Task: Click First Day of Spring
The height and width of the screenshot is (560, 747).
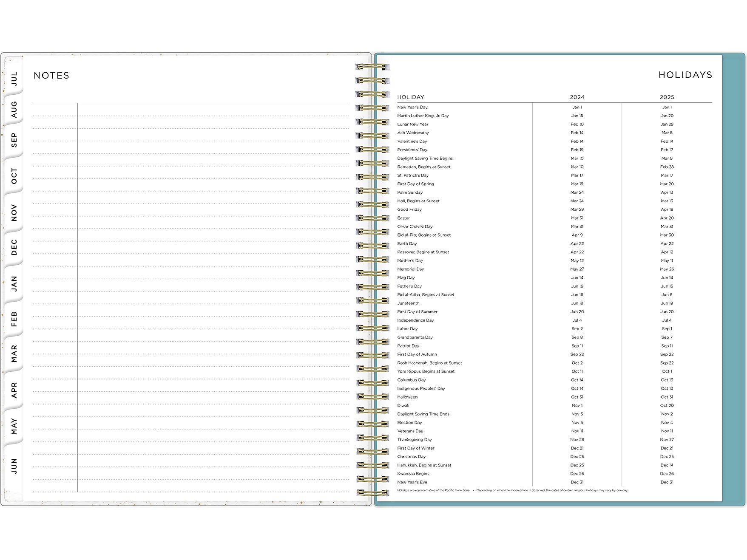Action: pyautogui.click(x=415, y=184)
